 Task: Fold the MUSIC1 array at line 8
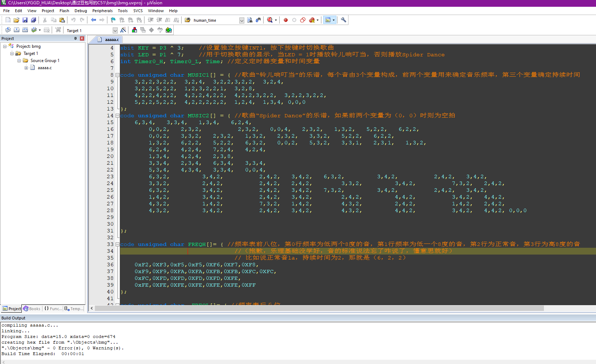coord(117,75)
